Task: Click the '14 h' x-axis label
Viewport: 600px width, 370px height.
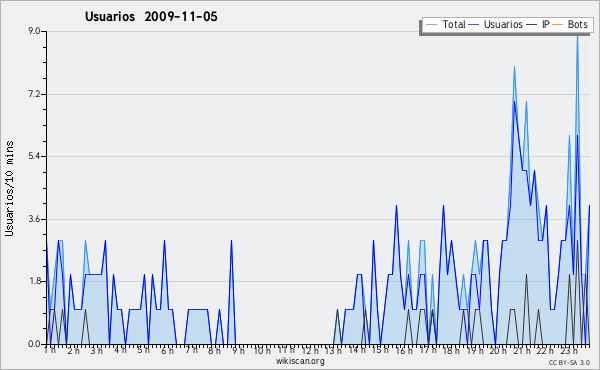Action: pyautogui.click(x=357, y=350)
